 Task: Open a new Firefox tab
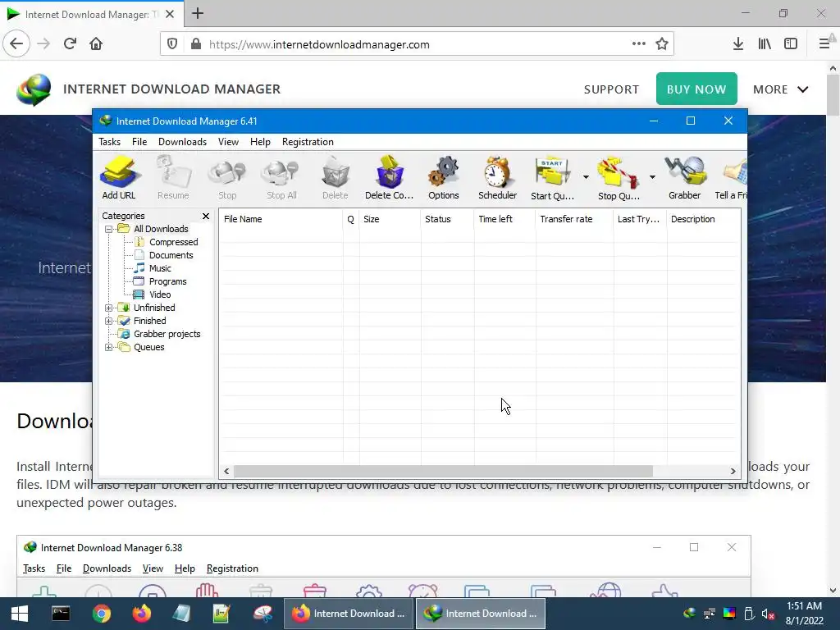[198, 13]
